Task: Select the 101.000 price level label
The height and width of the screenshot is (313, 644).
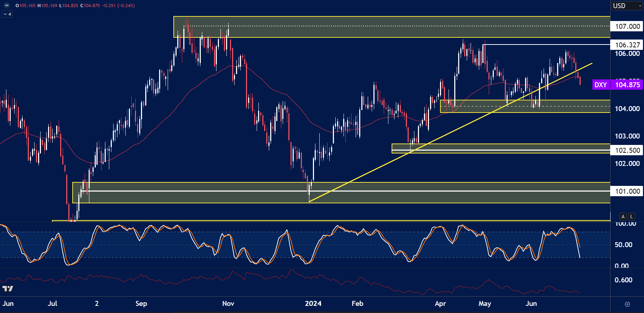Action: tap(627, 191)
